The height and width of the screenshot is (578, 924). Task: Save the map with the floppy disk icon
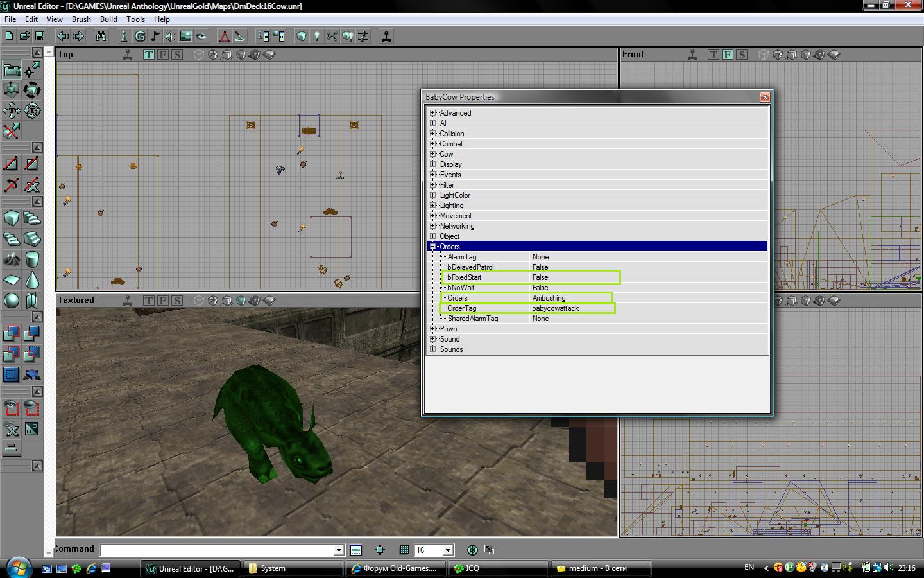(x=40, y=37)
